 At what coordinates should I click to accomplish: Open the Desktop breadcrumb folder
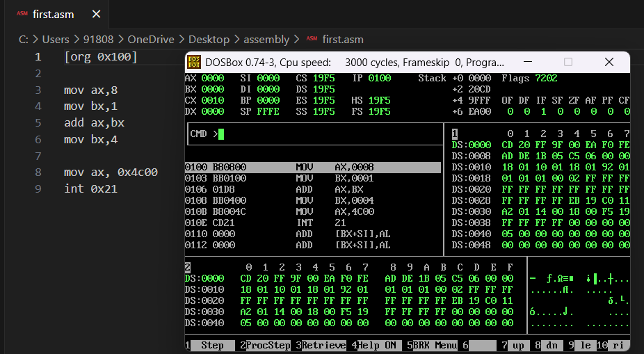tap(209, 40)
